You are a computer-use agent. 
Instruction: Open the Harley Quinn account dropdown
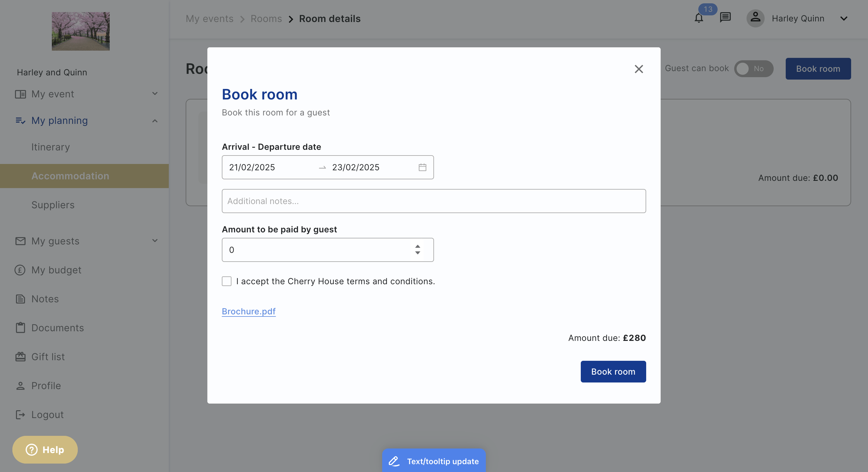844,18
